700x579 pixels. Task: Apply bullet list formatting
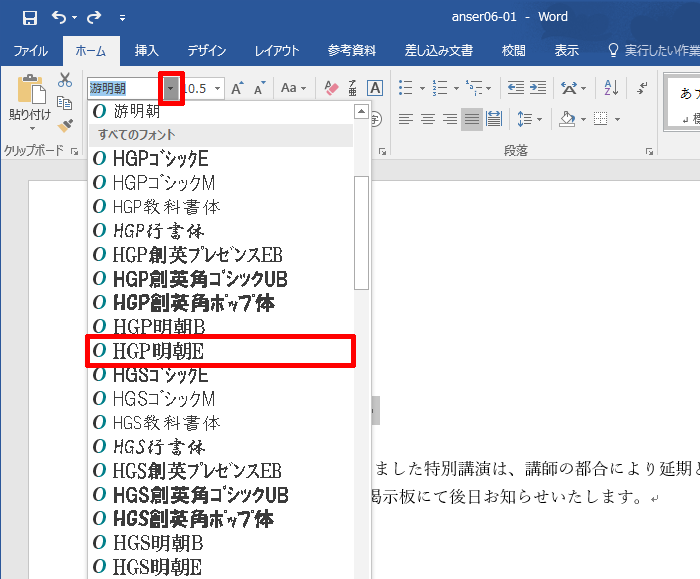tap(405, 88)
